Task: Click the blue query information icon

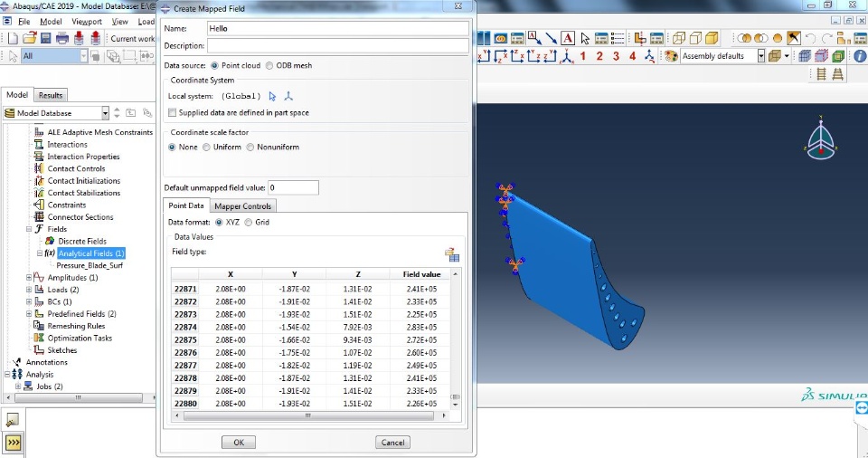Action: (x=860, y=56)
